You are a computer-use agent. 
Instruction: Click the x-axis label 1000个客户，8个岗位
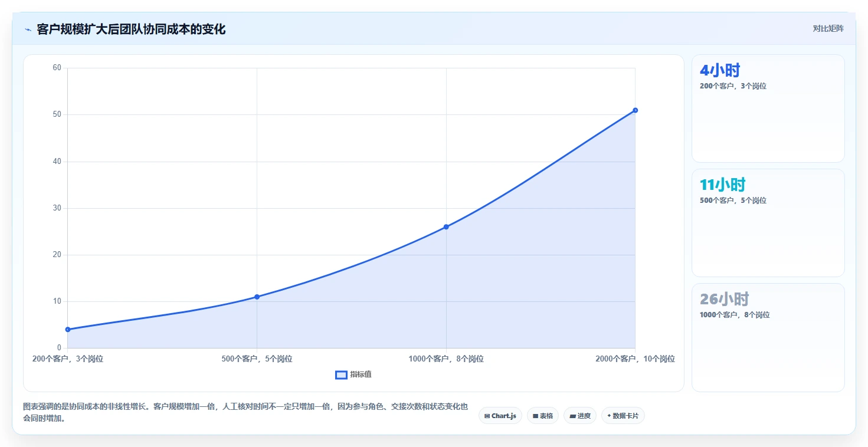tap(446, 359)
